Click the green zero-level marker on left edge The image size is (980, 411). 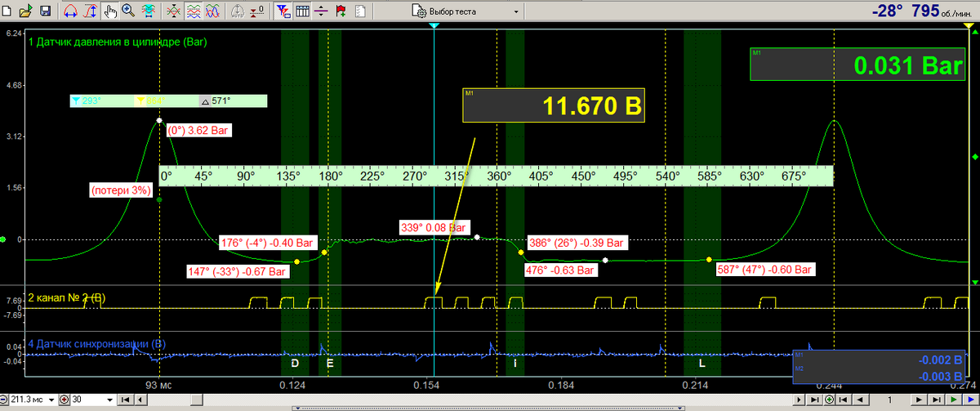3,239
